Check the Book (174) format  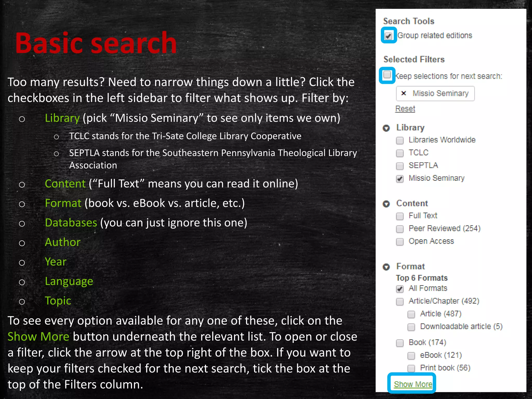400,343
